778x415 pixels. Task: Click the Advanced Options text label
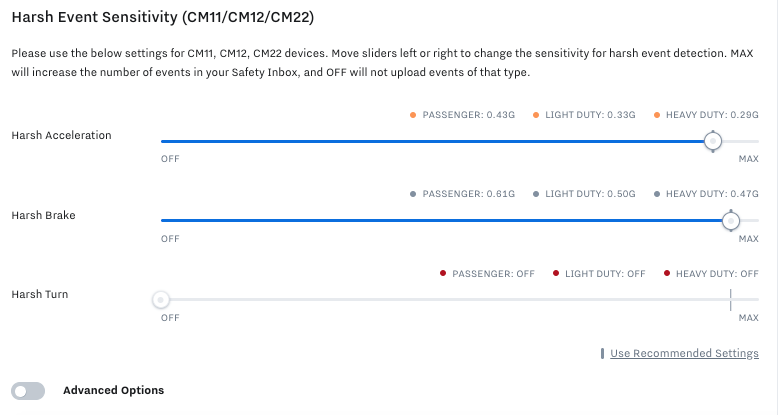[113, 390]
